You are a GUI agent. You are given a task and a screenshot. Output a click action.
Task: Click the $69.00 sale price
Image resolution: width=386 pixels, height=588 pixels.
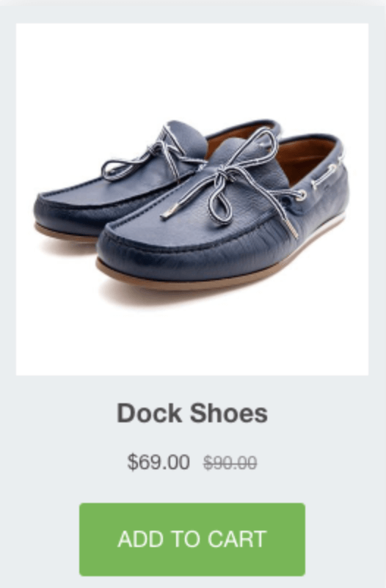pyautogui.click(x=159, y=462)
